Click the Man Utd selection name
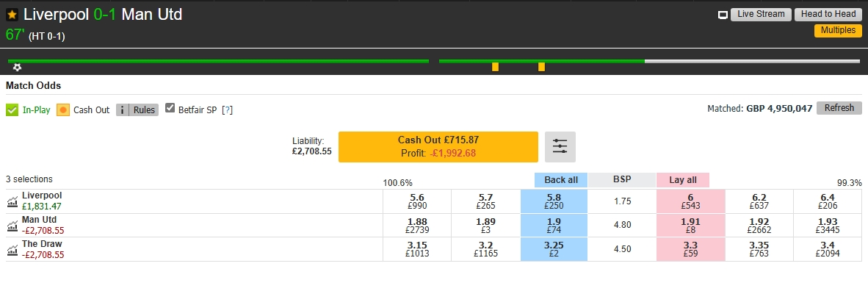Image resolution: width=868 pixels, height=305 pixels. click(40, 220)
